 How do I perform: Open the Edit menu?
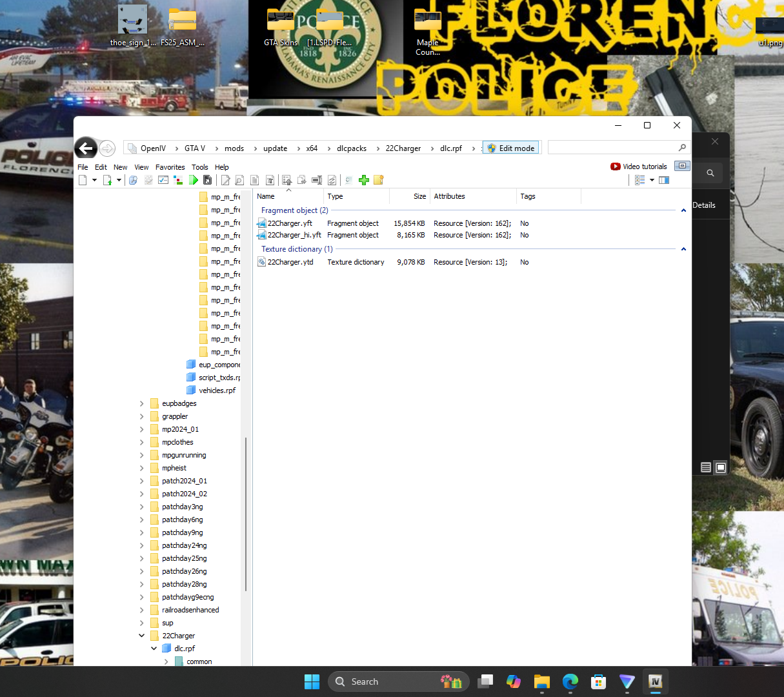[x=101, y=167]
